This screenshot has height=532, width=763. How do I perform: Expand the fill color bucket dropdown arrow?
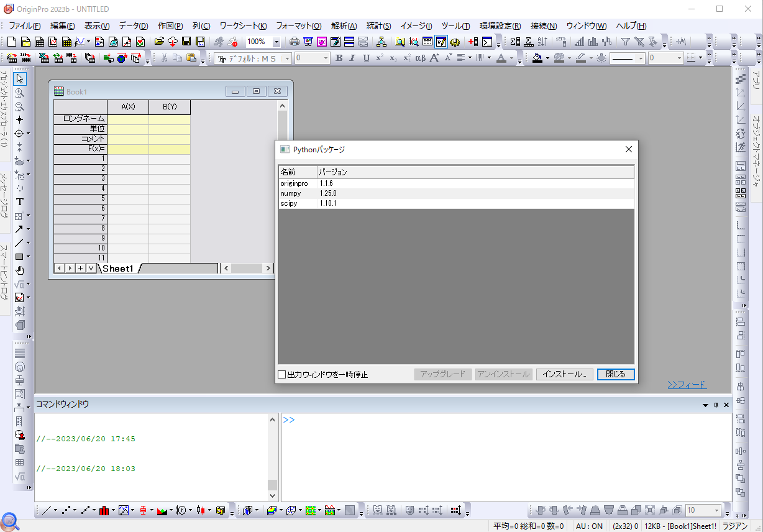(x=547, y=58)
